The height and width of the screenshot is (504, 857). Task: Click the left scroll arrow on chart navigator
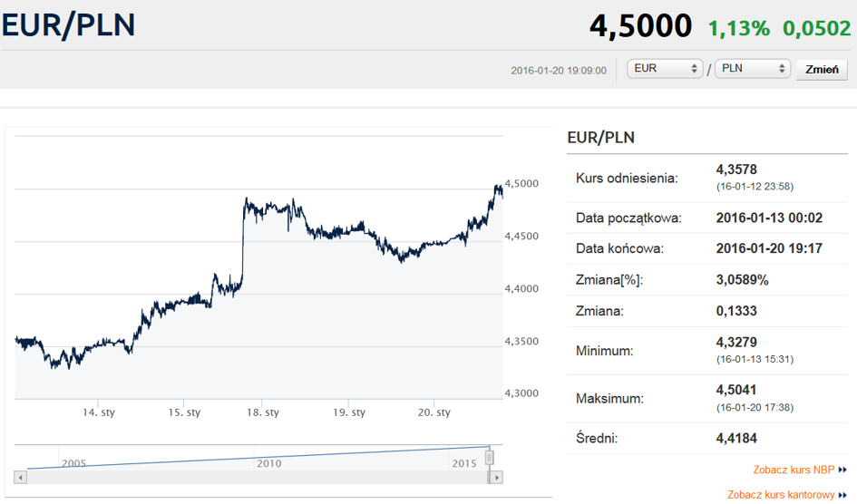point(21,477)
